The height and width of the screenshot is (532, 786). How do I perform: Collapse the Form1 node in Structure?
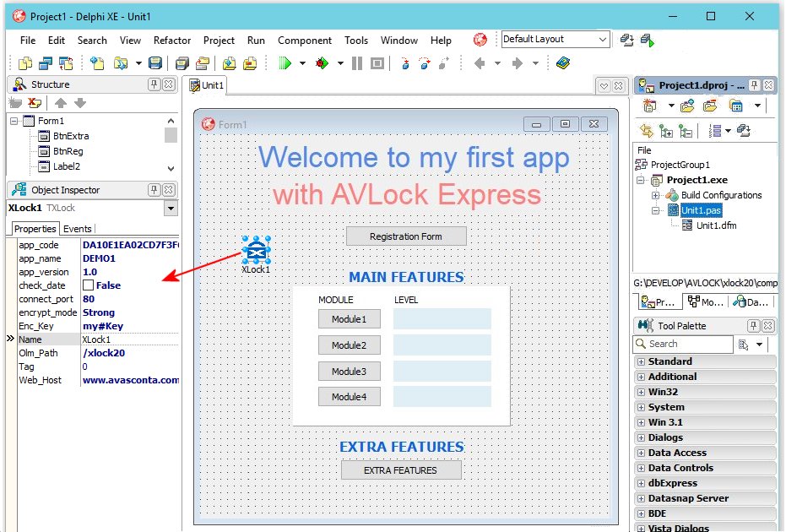point(14,121)
